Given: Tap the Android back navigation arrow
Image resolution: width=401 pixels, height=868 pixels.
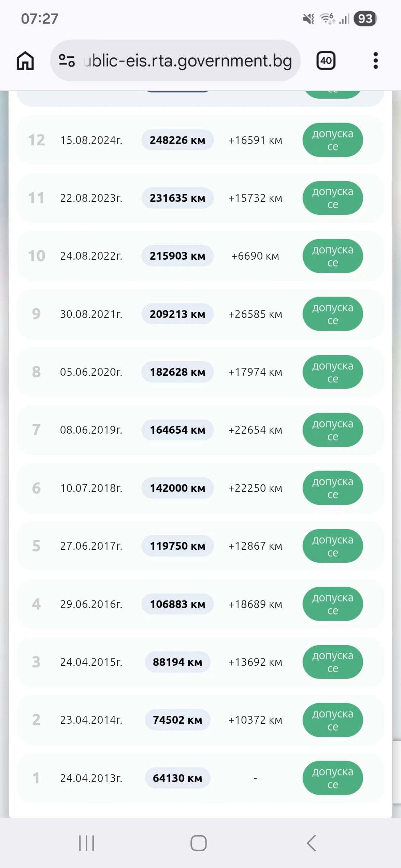Looking at the screenshot, I should (x=311, y=843).
